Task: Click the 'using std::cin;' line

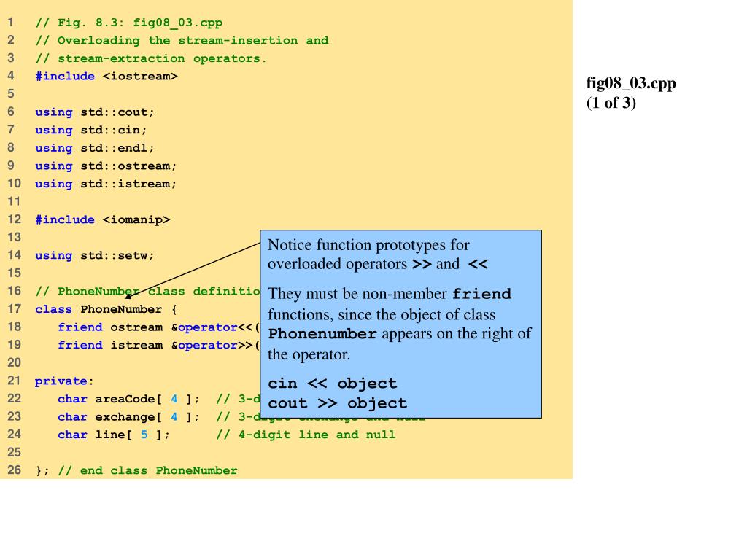Action: (91, 130)
